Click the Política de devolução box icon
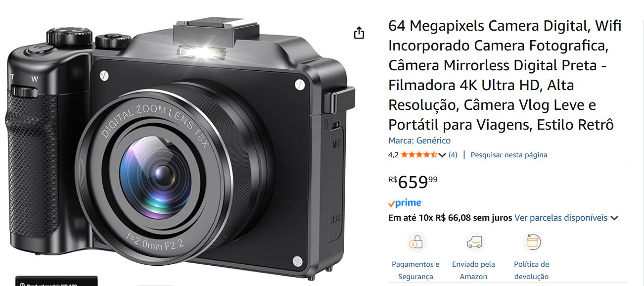Screen dimensions: 644x286 (x=532, y=242)
